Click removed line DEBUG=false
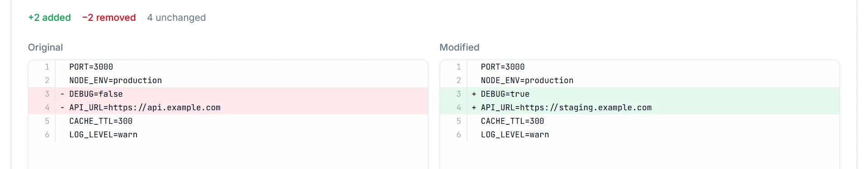This screenshot has height=169, width=868. 228,94
